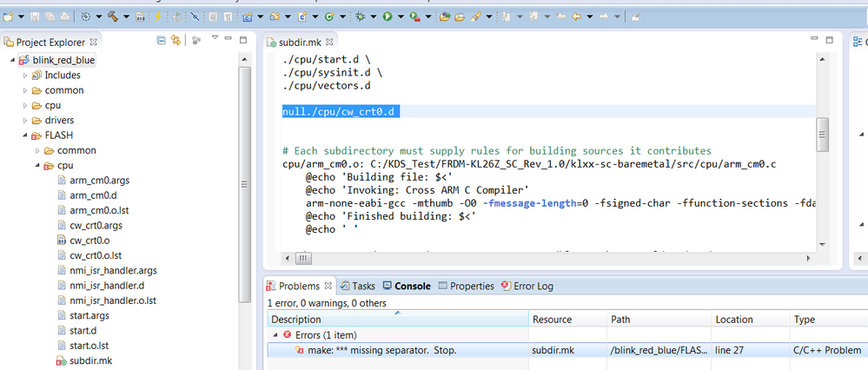Click the build configuration gear icon
The image size is (868, 370).
pos(85,17)
